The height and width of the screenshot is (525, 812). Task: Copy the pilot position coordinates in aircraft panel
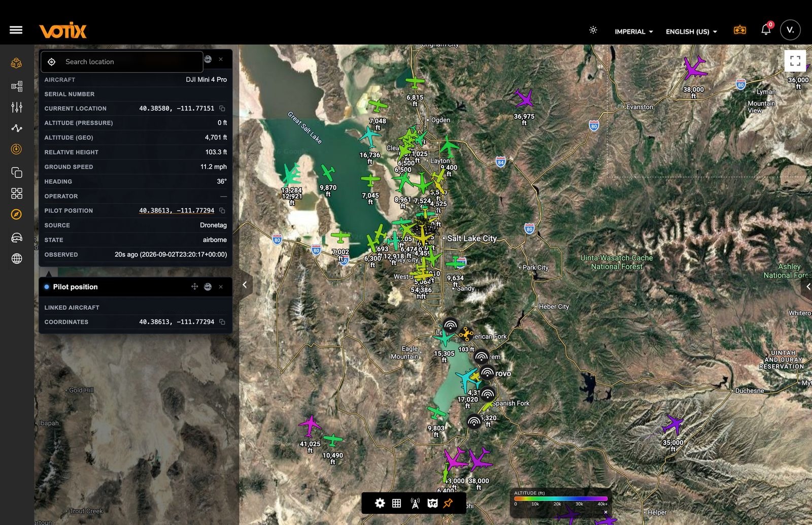pos(222,211)
